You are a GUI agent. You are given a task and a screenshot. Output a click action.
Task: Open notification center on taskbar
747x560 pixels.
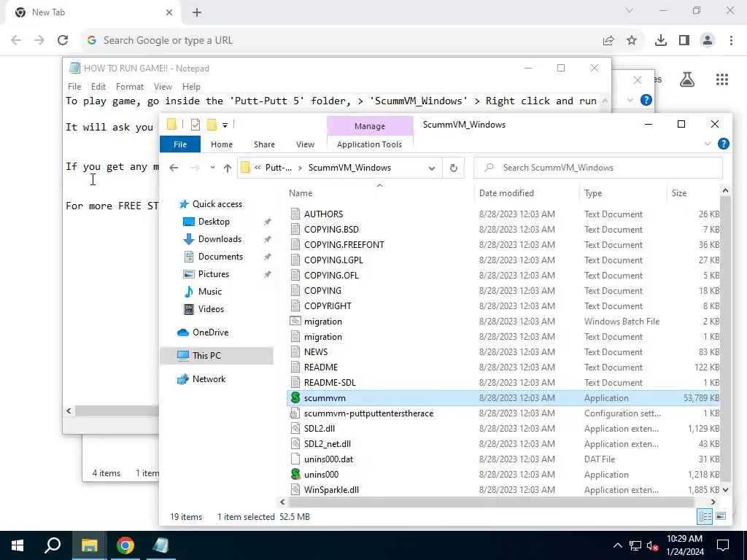(723, 545)
